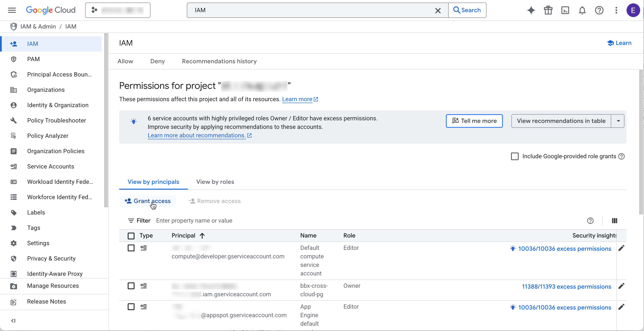644x331 pixels.
Task: Expand the View recommendations dropdown arrow
Action: 618,121
